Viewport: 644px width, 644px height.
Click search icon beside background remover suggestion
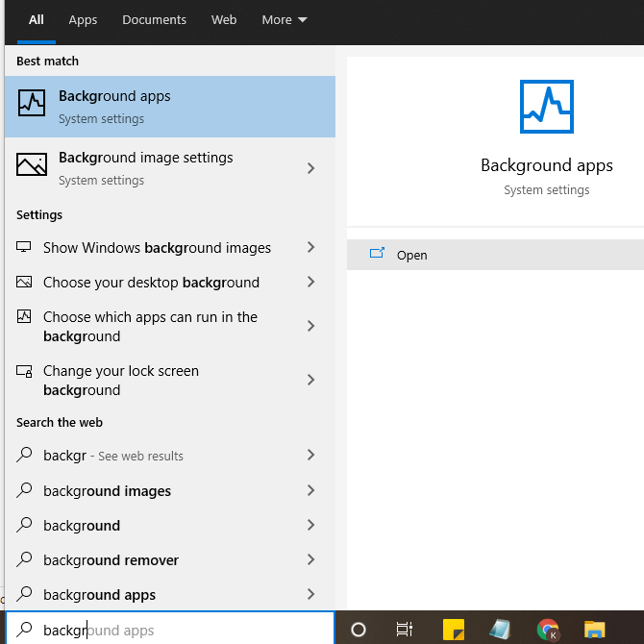pos(24,559)
